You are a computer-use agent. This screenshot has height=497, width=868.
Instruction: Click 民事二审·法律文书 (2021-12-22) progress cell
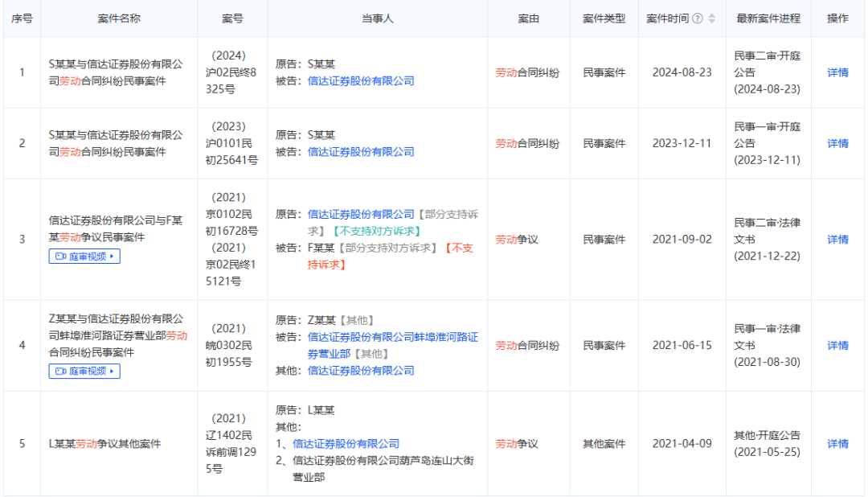768,240
